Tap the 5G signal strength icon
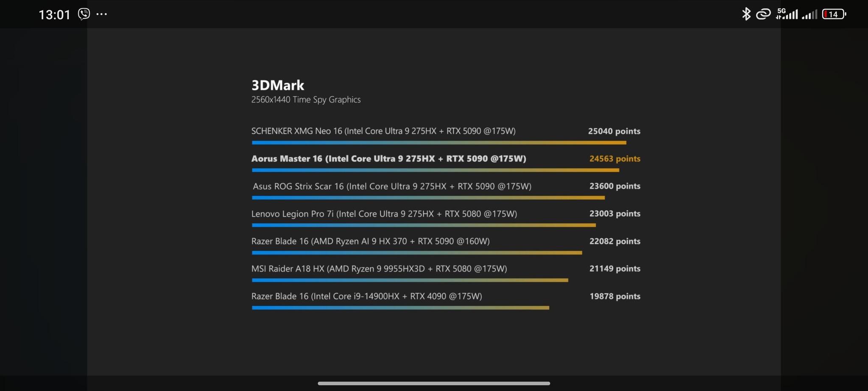 click(x=787, y=14)
